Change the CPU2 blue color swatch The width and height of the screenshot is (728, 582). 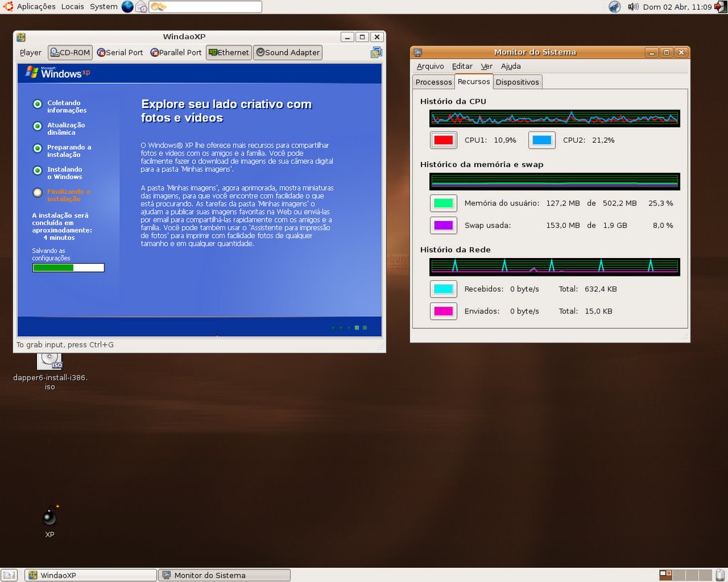542,140
